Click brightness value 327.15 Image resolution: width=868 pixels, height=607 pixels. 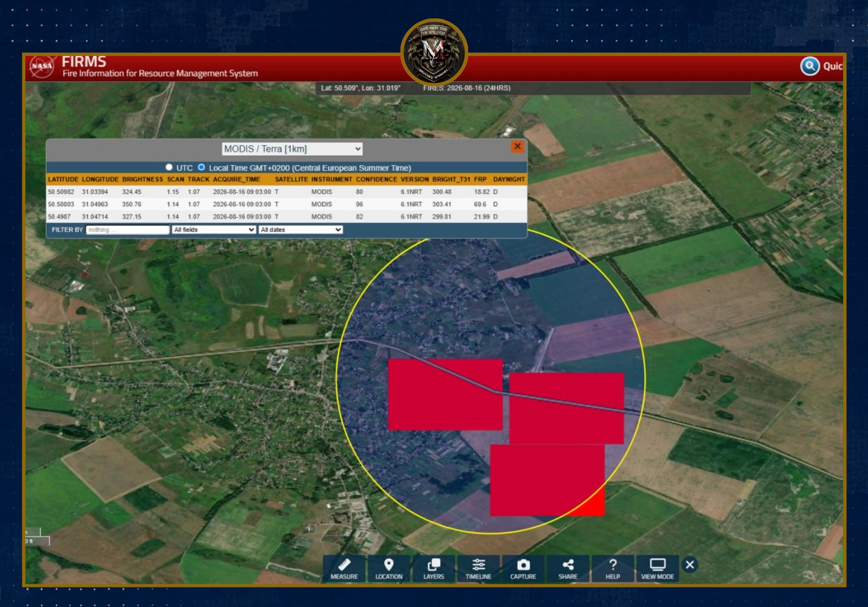point(132,217)
